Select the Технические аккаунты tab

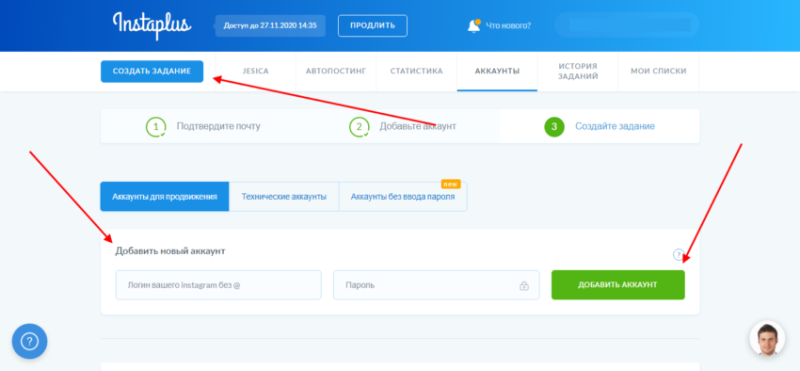click(x=284, y=196)
